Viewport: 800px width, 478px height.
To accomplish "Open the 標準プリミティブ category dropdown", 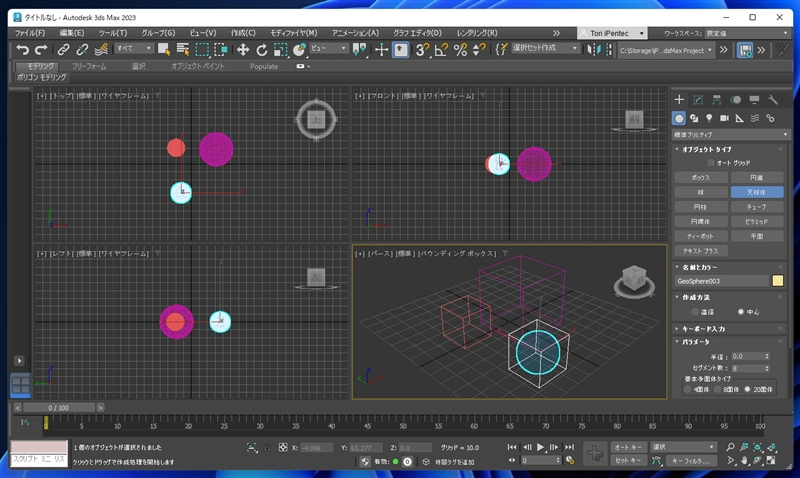I will click(731, 135).
